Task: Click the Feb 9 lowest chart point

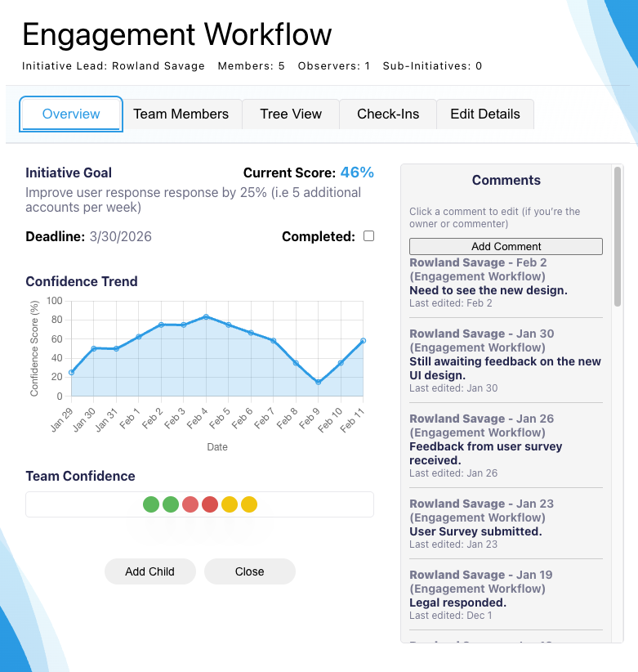Action: [318, 382]
